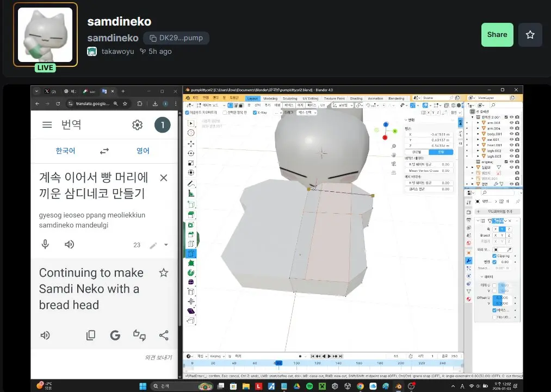
Task: Toggle the Clipping checkbox in Mirror modifier
Action: coord(494,256)
